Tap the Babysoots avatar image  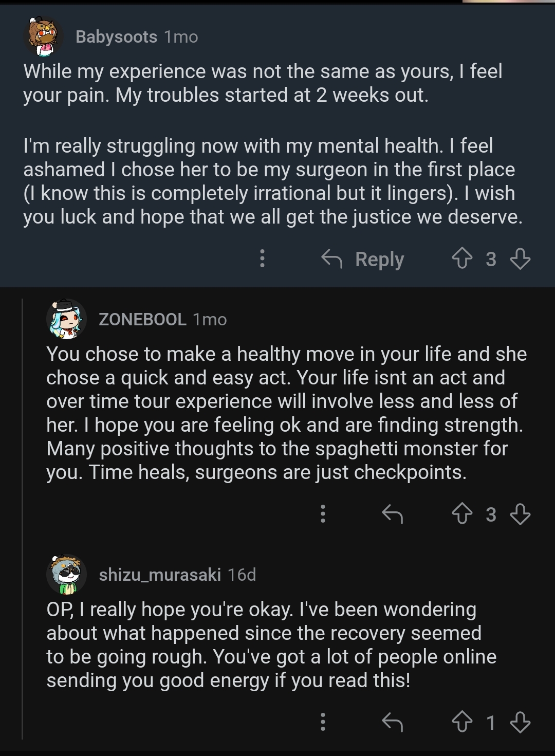(x=44, y=37)
